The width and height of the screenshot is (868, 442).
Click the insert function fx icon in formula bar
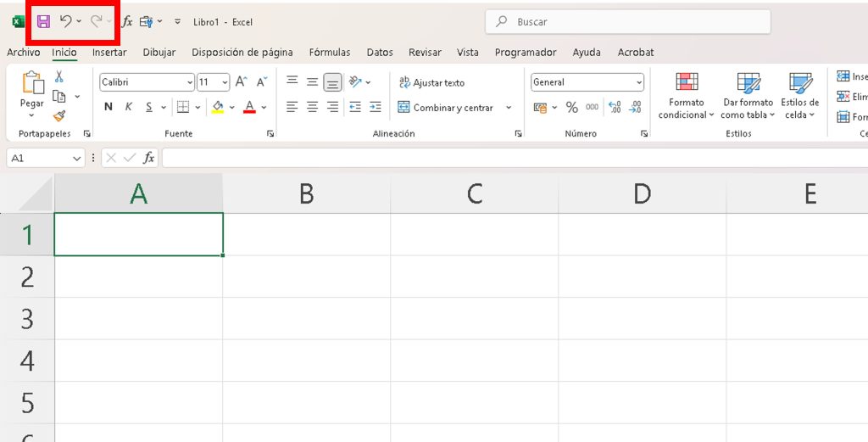149,158
